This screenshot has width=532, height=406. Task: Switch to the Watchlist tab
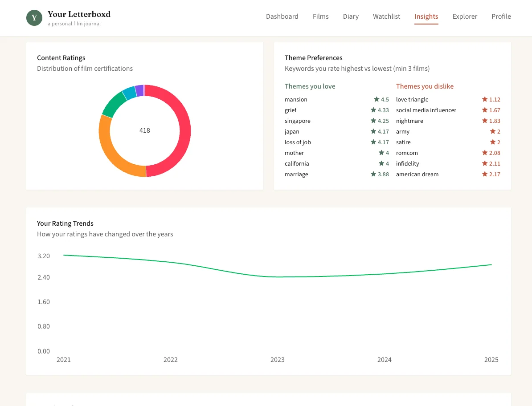[386, 16]
